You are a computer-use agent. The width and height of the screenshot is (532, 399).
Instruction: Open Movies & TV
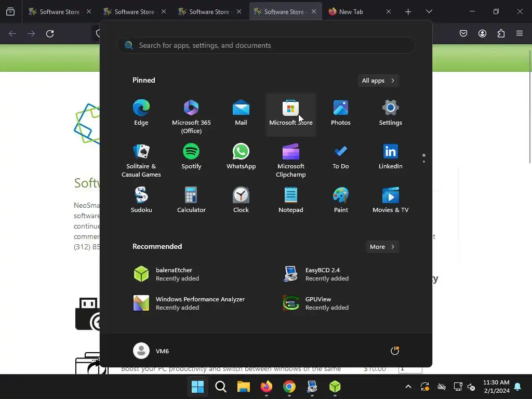tap(391, 200)
